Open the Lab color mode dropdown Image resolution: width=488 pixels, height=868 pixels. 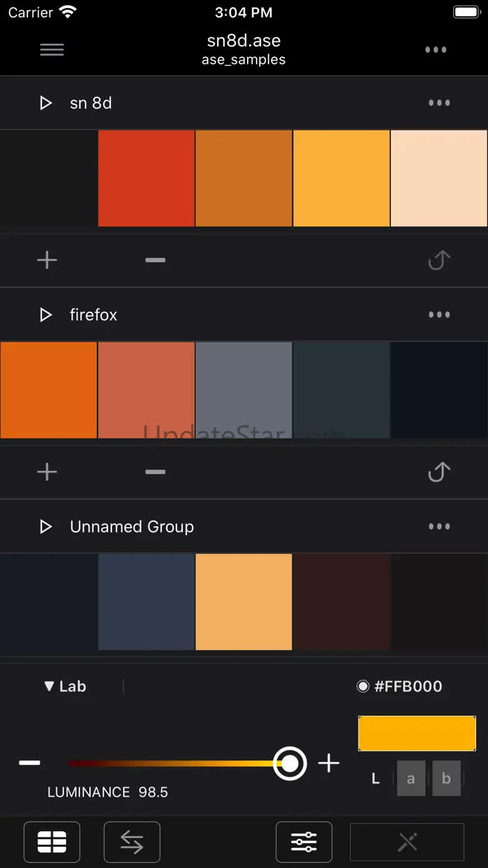coord(65,687)
